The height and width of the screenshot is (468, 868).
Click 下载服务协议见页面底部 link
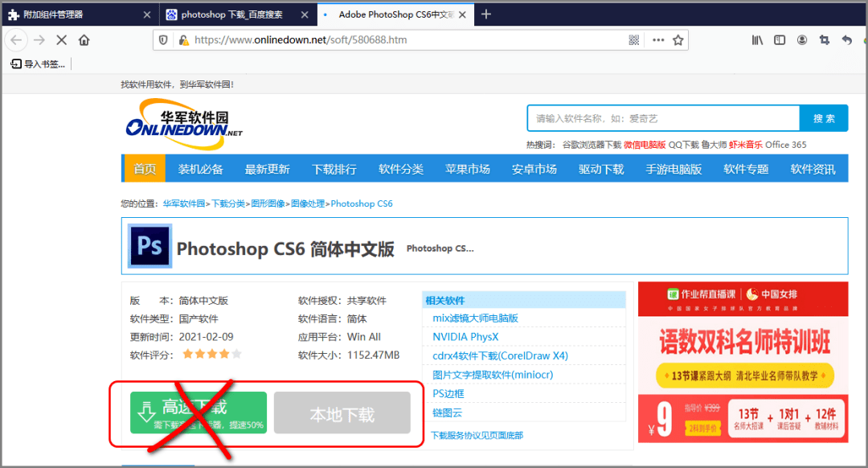point(477,435)
